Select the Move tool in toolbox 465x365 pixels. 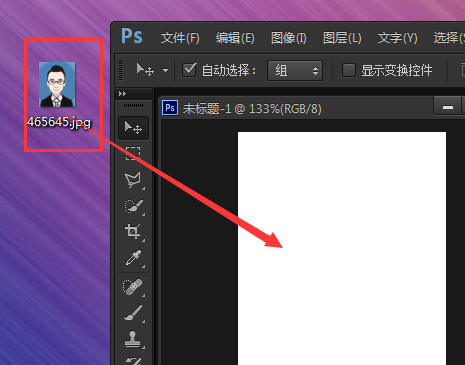tap(133, 128)
